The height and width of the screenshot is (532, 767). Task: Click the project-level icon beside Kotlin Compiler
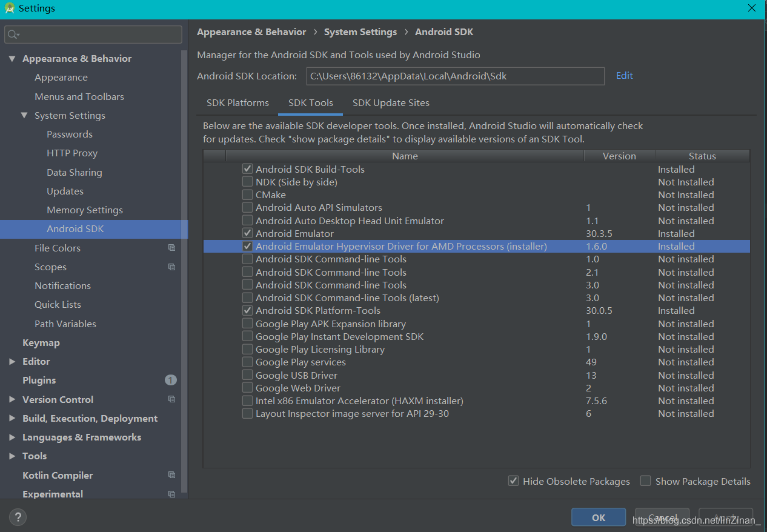pyautogui.click(x=171, y=475)
